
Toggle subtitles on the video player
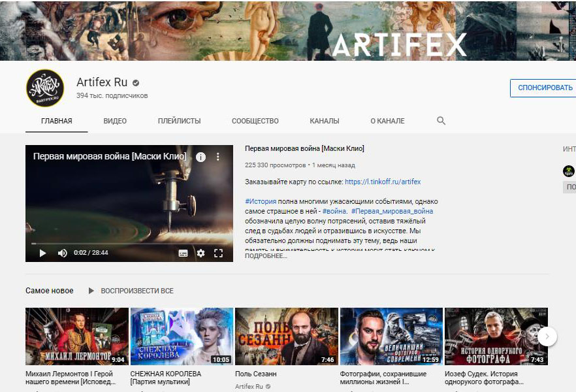(183, 253)
